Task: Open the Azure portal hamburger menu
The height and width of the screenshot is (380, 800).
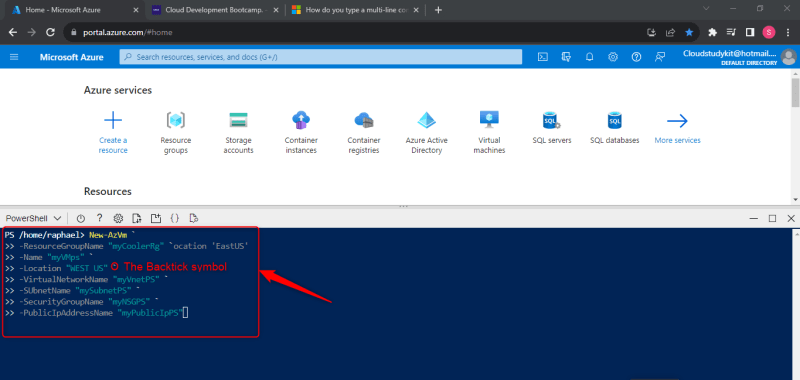Action: pos(14,57)
